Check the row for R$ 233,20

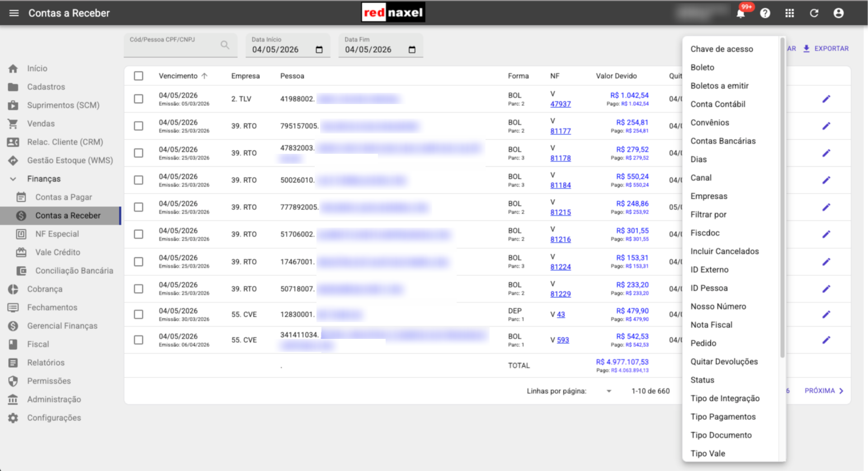[x=138, y=289]
